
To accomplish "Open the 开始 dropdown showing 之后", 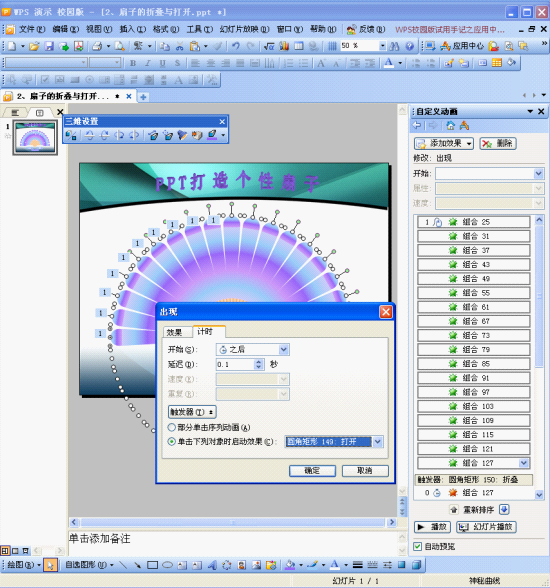I will coord(253,350).
